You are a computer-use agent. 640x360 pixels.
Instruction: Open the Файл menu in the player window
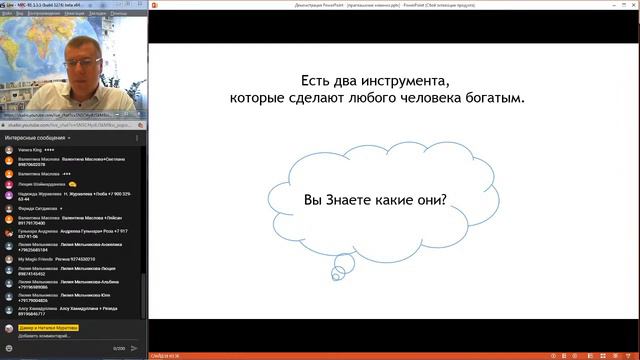click(x=7, y=13)
